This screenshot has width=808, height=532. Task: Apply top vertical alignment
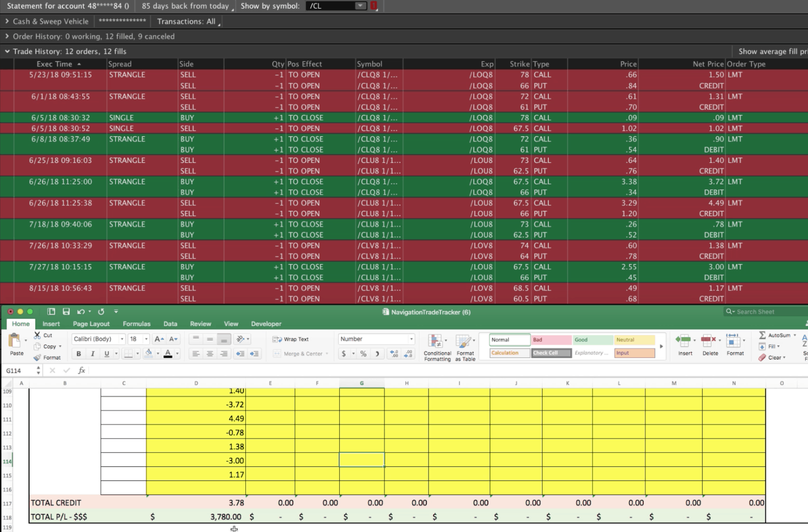click(195, 339)
